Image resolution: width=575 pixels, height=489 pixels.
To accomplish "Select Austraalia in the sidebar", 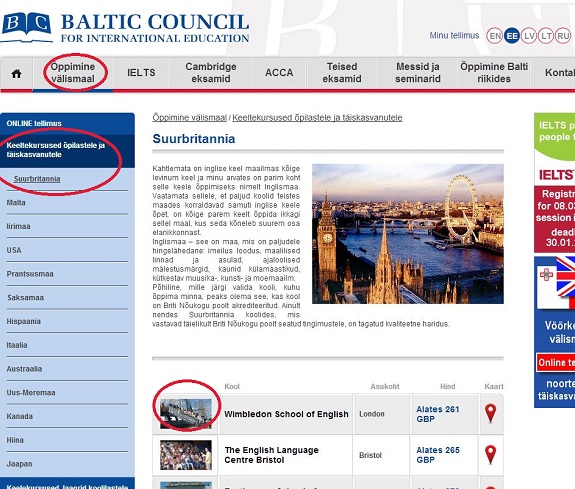I will tap(24, 369).
